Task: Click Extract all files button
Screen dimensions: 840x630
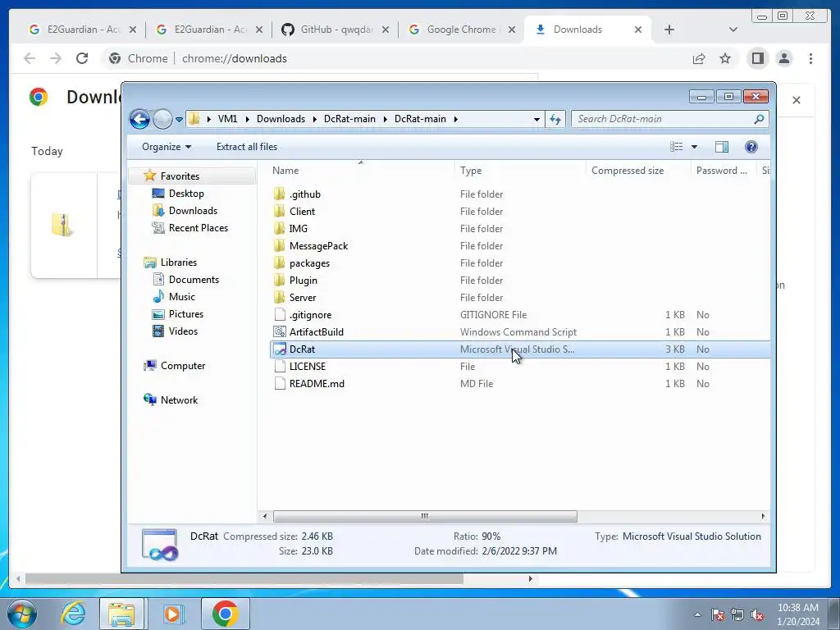Action: tap(247, 147)
